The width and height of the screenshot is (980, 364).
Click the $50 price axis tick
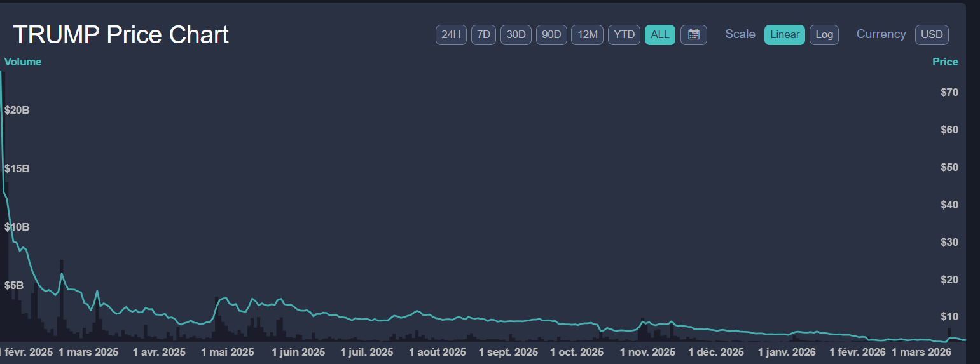[x=949, y=168]
